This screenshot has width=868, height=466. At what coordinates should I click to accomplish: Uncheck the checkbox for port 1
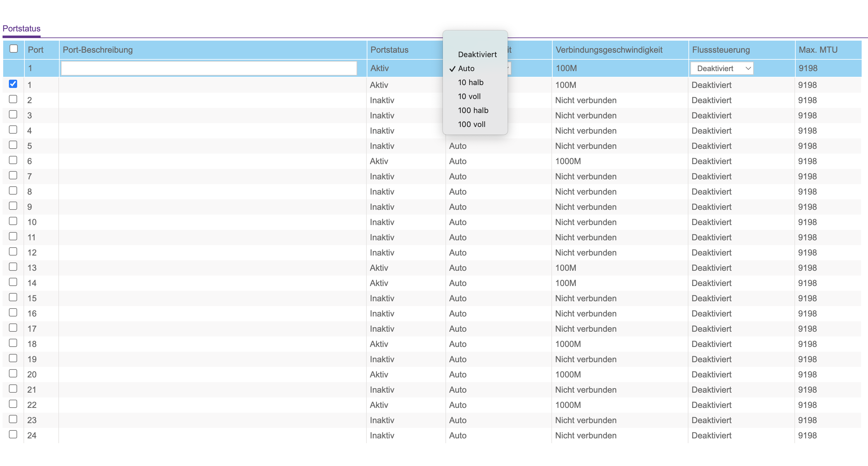pos(13,84)
